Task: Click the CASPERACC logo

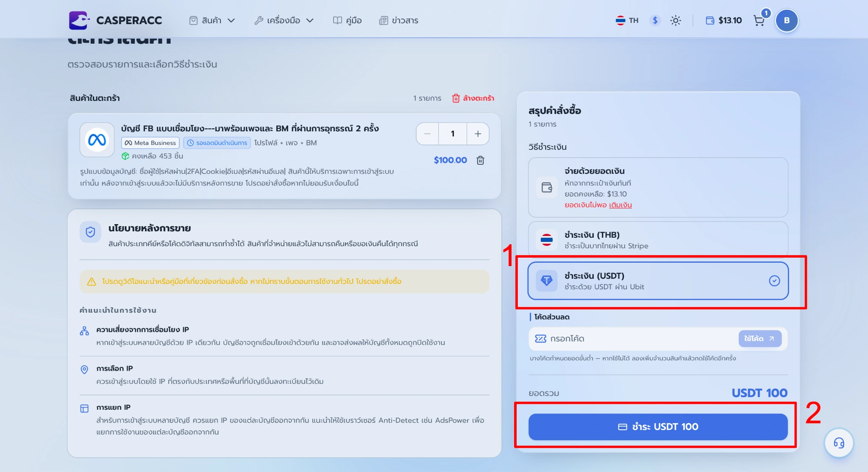Action: (115, 20)
